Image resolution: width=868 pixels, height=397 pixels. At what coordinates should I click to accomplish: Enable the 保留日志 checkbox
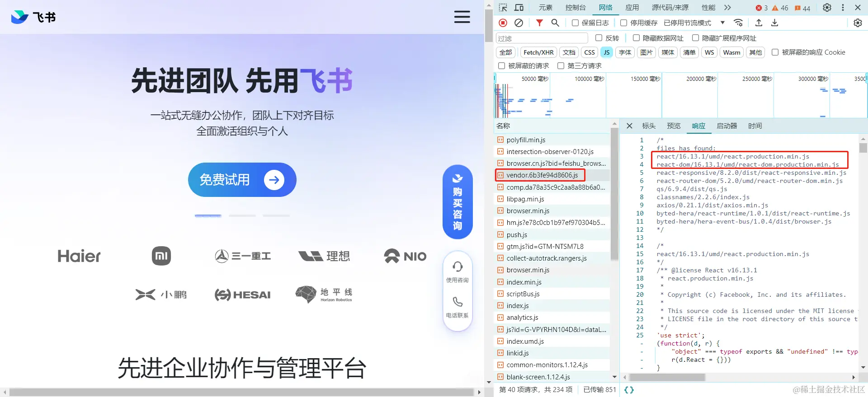coord(575,23)
